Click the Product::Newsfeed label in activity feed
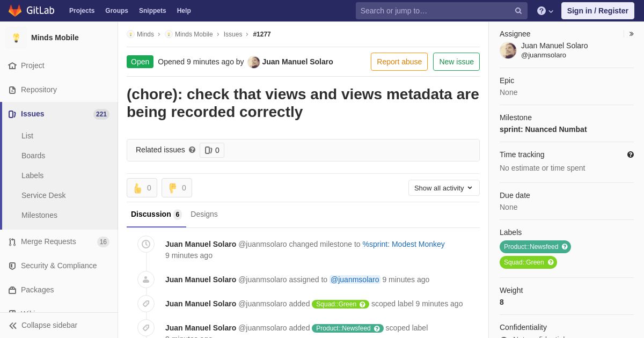The height and width of the screenshot is (338, 644). (347, 328)
